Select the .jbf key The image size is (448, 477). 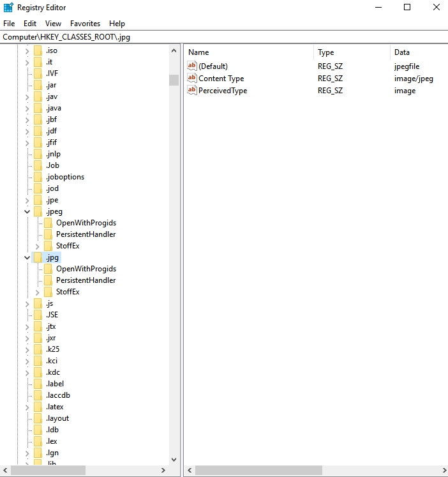[x=51, y=119]
